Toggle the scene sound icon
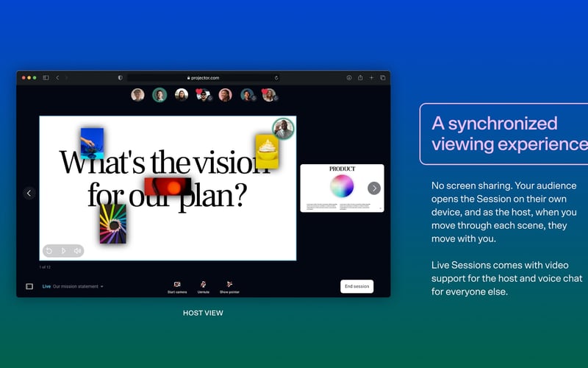Viewport: 588px width, 368px height. pos(77,250)
